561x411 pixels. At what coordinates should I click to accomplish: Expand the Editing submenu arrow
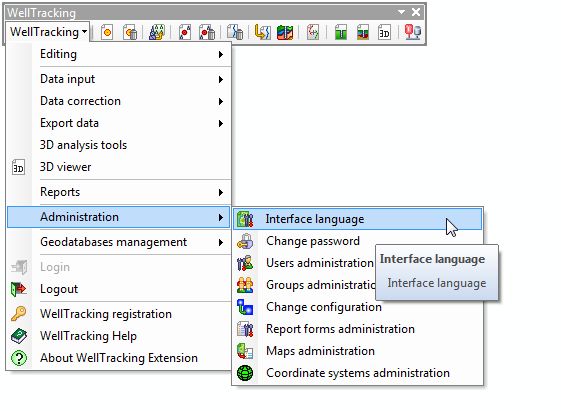[221, 54]
